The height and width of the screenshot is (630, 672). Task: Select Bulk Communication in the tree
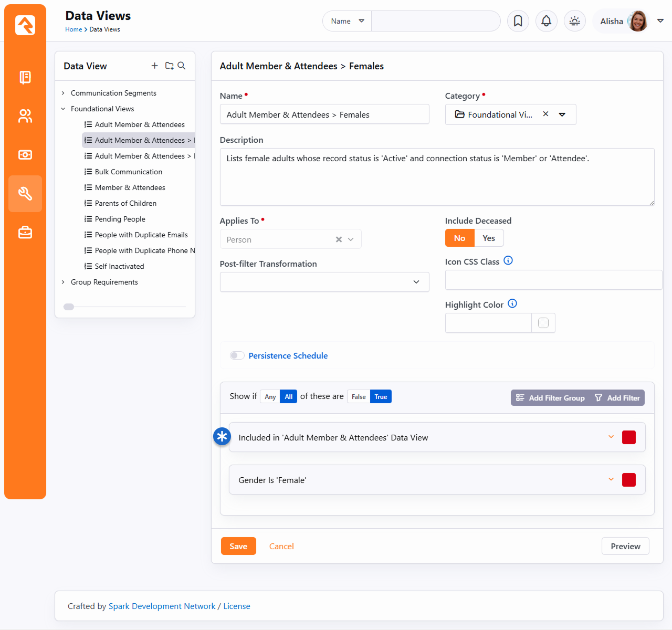pos(128,172)
